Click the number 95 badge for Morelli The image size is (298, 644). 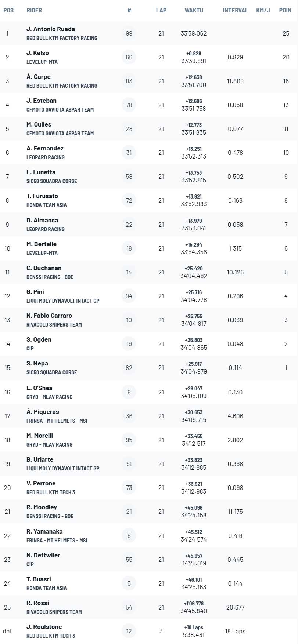pos(129,440)
